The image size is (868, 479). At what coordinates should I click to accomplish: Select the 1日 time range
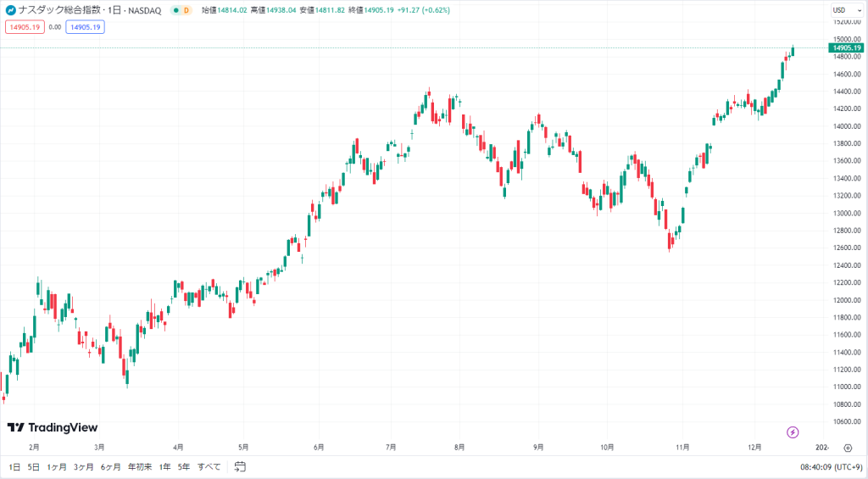coord(15,467)
